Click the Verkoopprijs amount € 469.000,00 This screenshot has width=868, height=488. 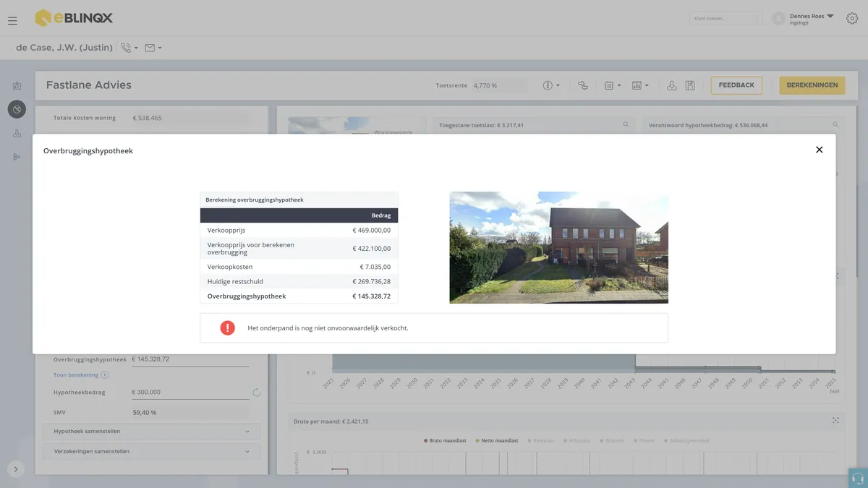[x=372, y=231]
